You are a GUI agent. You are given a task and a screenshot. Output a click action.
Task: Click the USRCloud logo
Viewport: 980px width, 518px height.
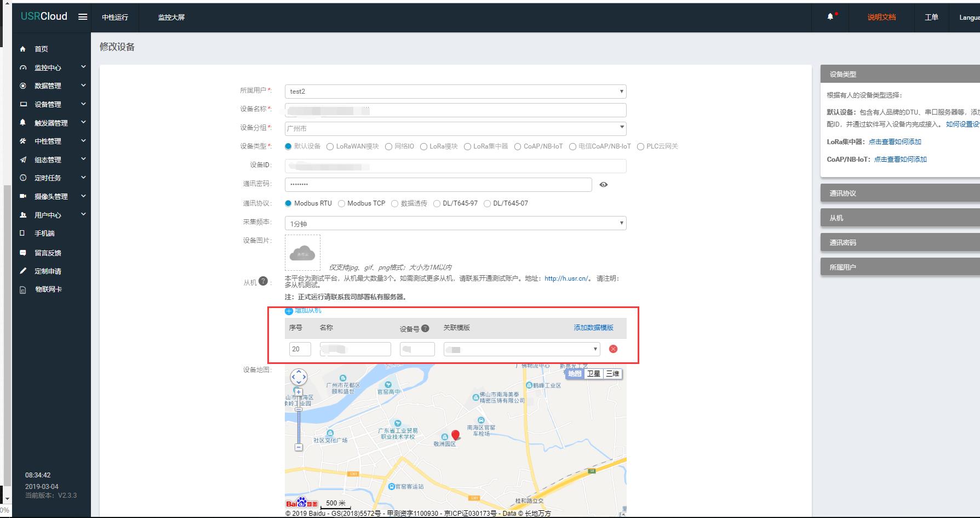coord(44,16)
